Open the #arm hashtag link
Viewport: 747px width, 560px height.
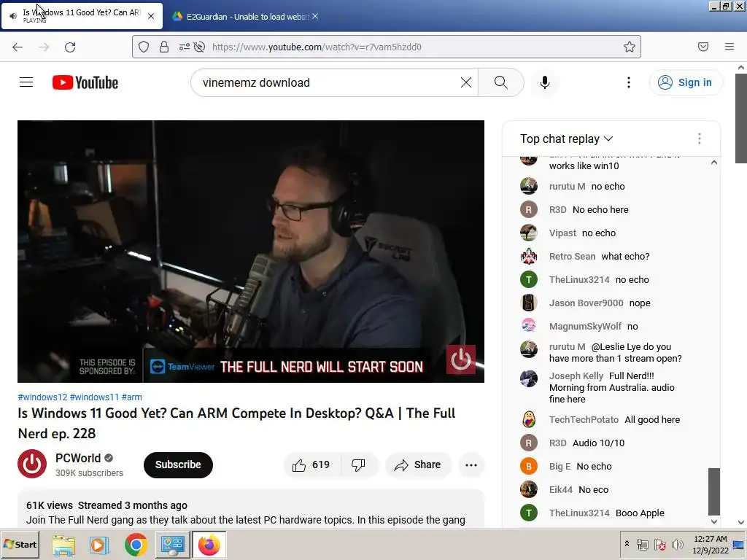(x=131, y=397)
